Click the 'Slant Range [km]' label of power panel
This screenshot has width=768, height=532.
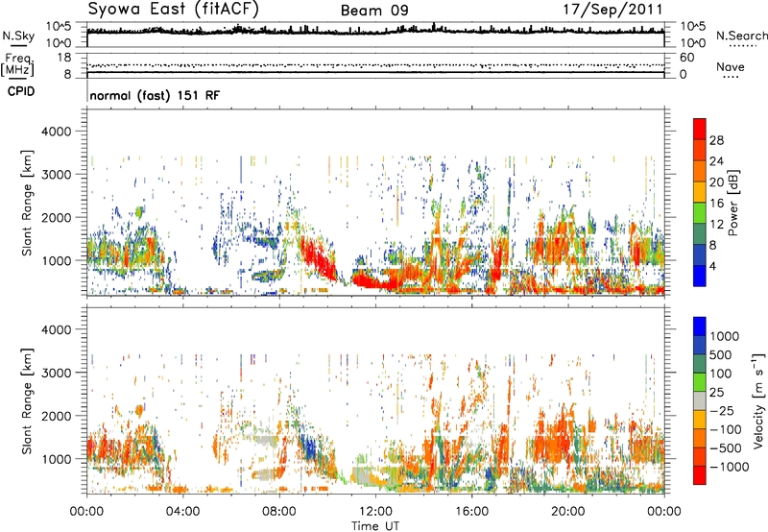click(27, 203)
